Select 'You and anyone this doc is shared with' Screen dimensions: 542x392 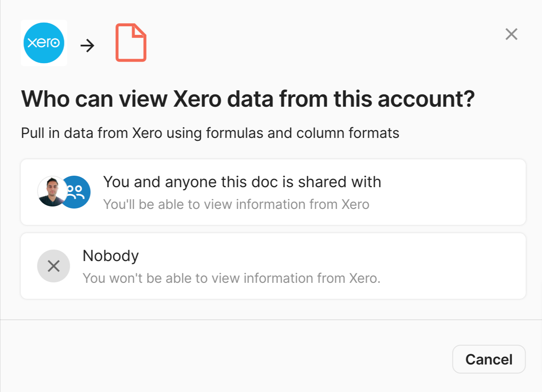242,182
